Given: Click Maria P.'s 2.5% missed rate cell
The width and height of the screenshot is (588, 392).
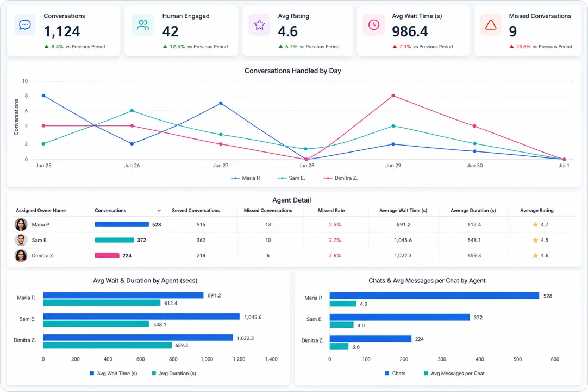Looking at the screenshot, I should click(335, 225).
